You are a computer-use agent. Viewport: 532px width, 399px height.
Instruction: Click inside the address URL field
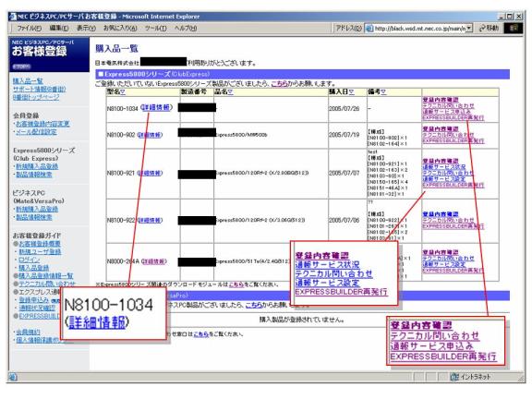(x=419, y=29)
